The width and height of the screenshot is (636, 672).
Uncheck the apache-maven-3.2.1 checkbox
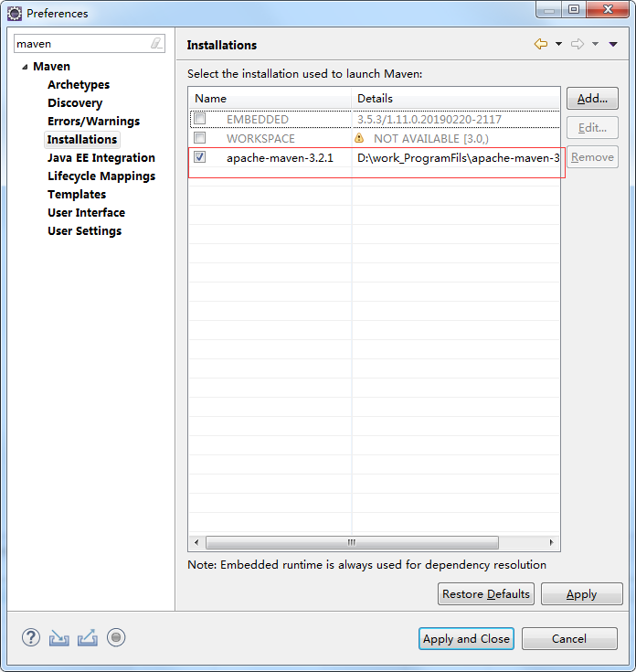pos(199,157)
